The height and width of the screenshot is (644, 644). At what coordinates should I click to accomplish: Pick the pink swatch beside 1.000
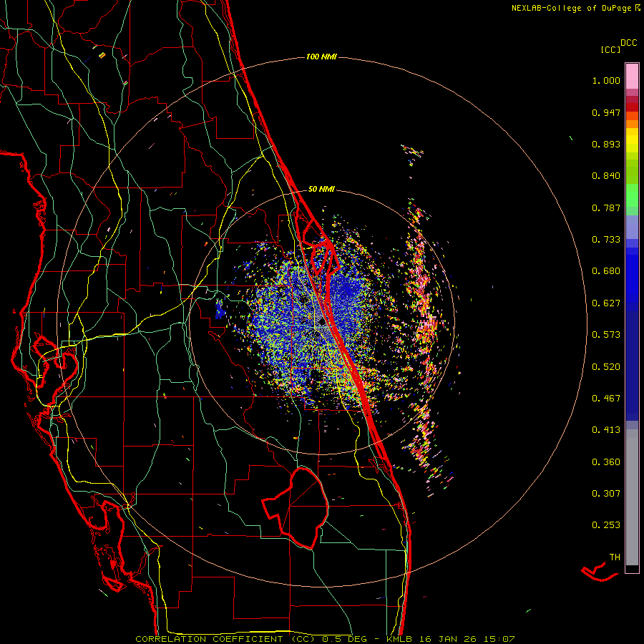pos(632,77)
